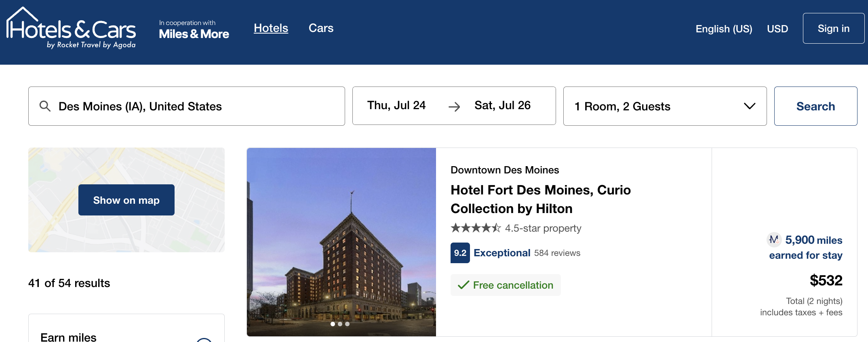The width and height of the screenshot is (868, 342).
Task: Click the 4.5-star rating stars
Action: [476, 228]
